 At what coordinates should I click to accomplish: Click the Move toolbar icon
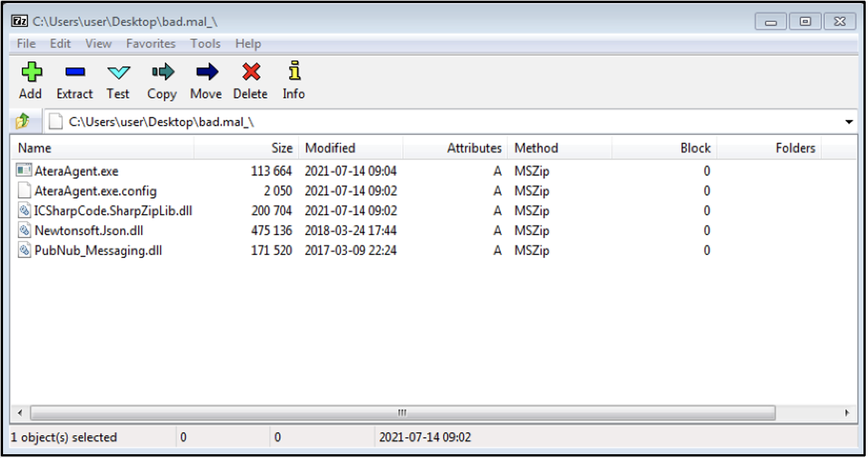(x=207, y=72)
